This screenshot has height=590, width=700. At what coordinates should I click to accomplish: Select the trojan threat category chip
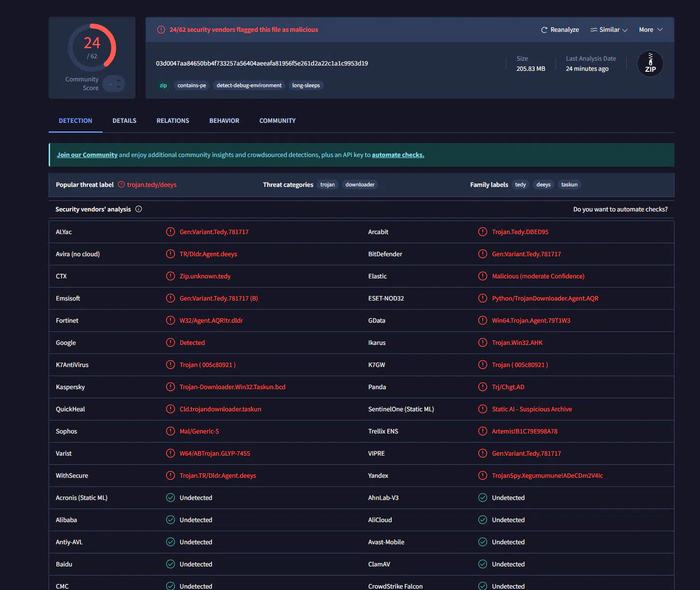pyautogui.click(x=328, y=184)
